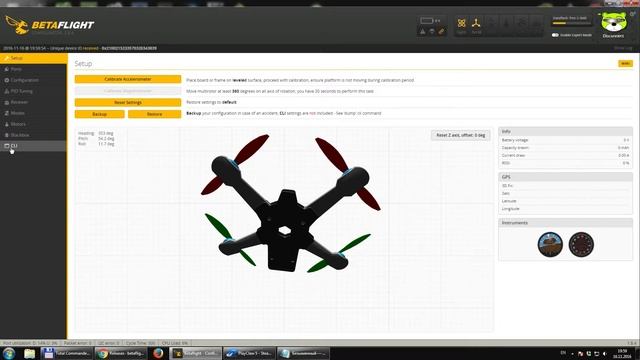Open the Setup tab in sidebar

[33, 58]
